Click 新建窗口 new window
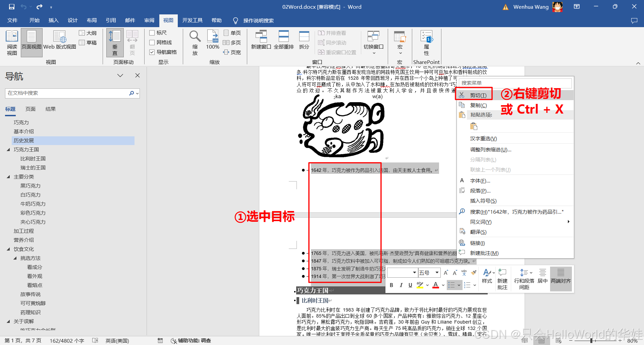The image size is (644, 345). click(261, 40)
